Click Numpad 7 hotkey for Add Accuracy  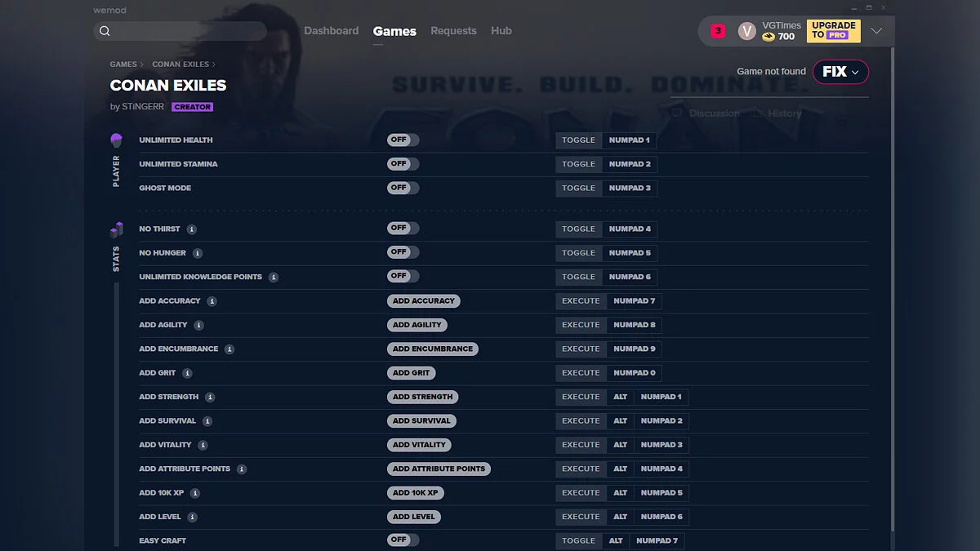tap(635, 301)
